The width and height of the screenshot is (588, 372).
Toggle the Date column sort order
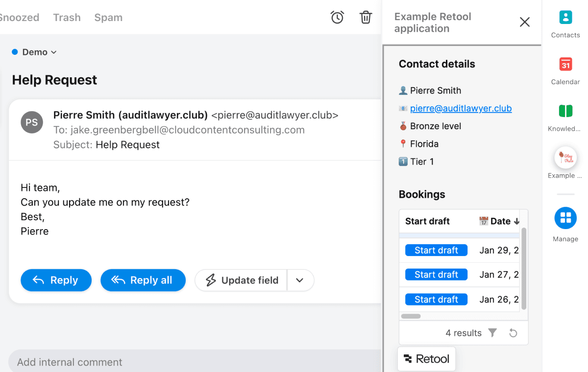(500, 221)
